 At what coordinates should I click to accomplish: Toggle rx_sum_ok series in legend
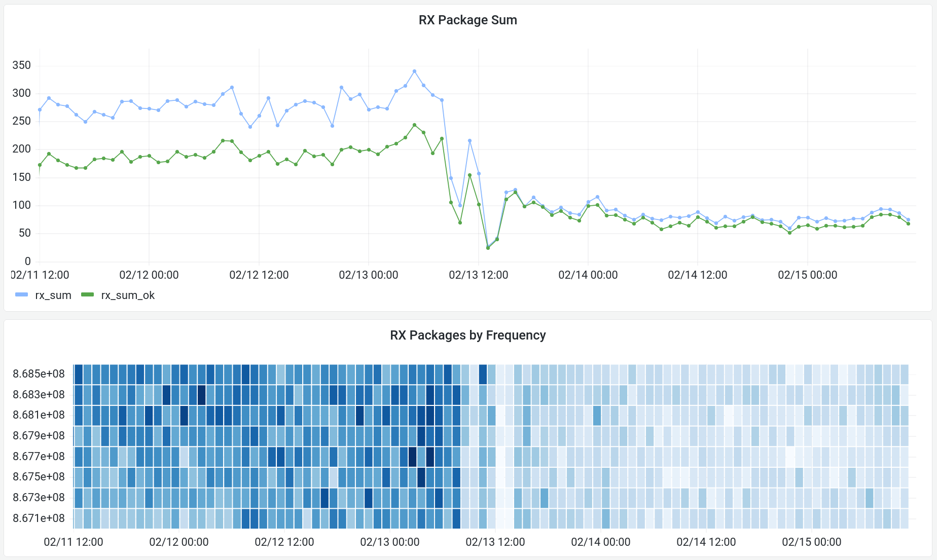(128, 295)
